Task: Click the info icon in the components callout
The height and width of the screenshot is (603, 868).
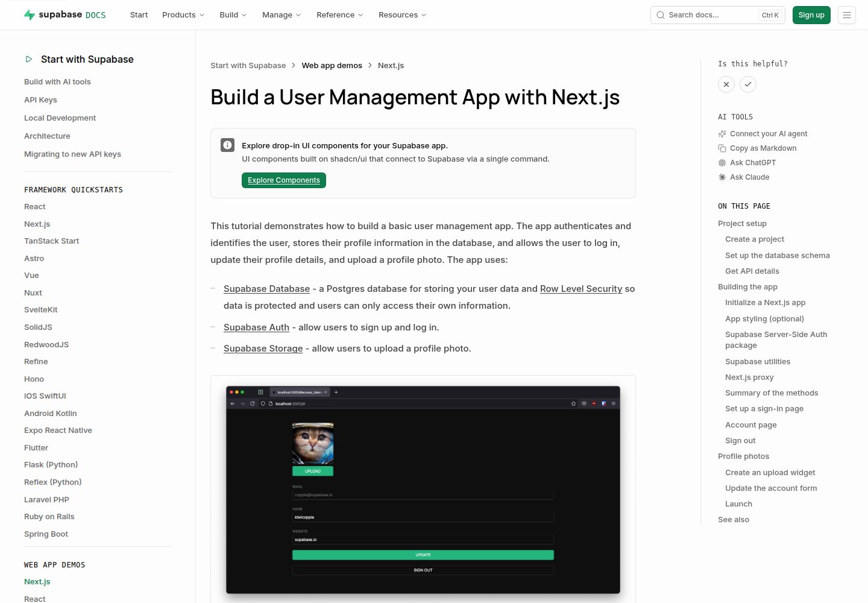Action: click(227, 145)
